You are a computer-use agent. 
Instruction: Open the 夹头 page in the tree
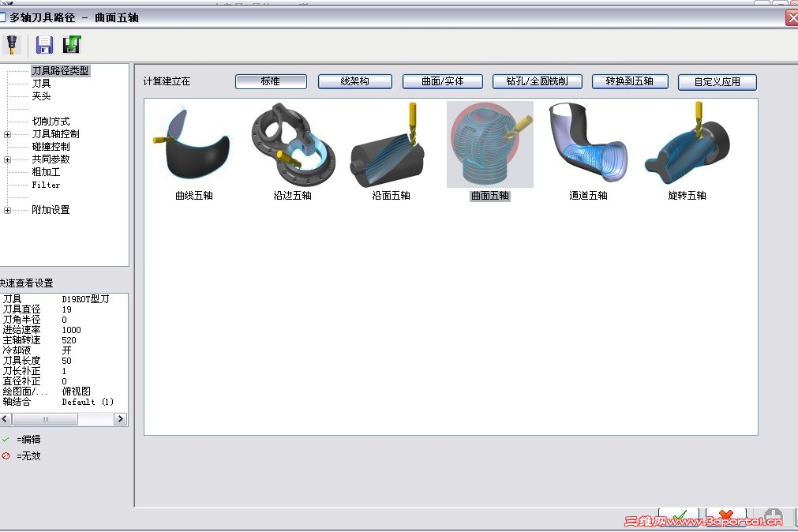click(x=41, y=96)
